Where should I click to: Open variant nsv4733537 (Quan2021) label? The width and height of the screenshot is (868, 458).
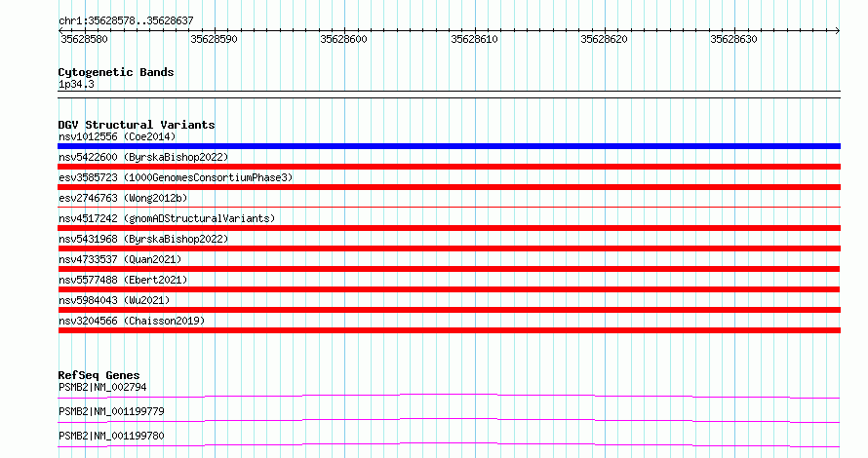120,259
